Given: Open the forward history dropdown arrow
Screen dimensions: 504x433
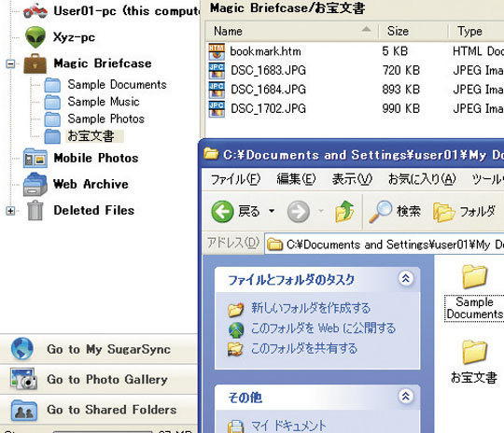Looking at the screenshot, I should (x=321, y=211).
